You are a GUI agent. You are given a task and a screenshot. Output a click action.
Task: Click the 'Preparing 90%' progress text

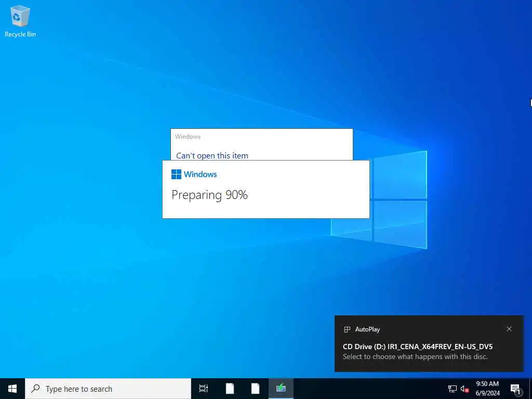[209, 195]
